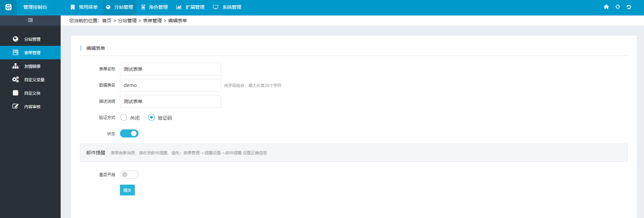Go to 管理控制台 header title
This screenshot has width=644, height=218.
[x=35, y=7]
